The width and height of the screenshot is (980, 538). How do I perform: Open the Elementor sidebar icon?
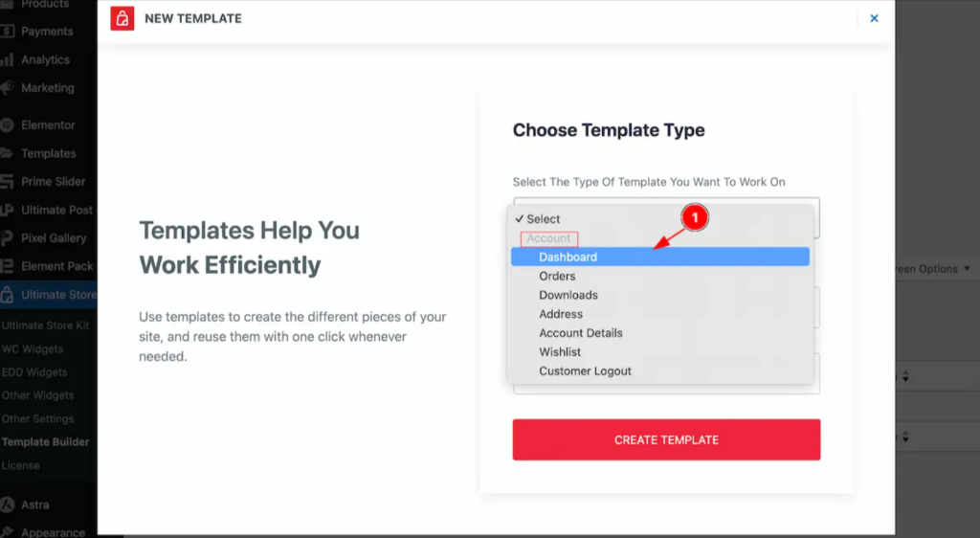tap(7, 125)
